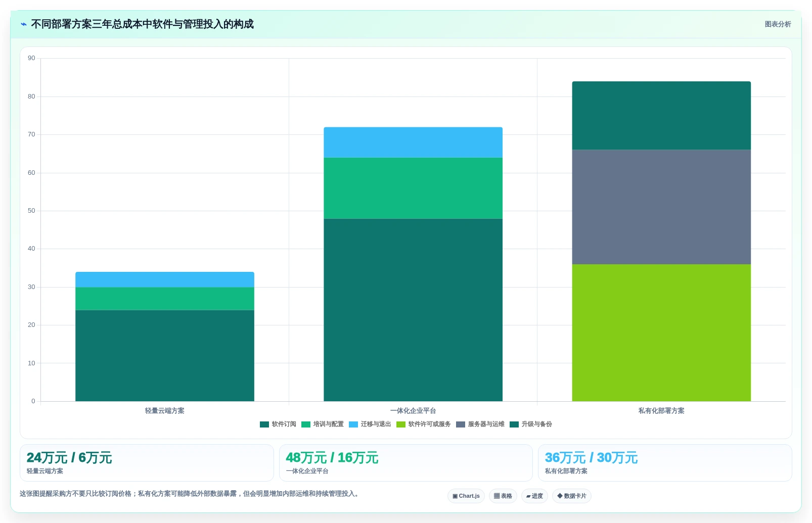Click the 升级与备份 legend color box
Image resolution: width=812 pixels, height=523 pixels.
(514, 424)
